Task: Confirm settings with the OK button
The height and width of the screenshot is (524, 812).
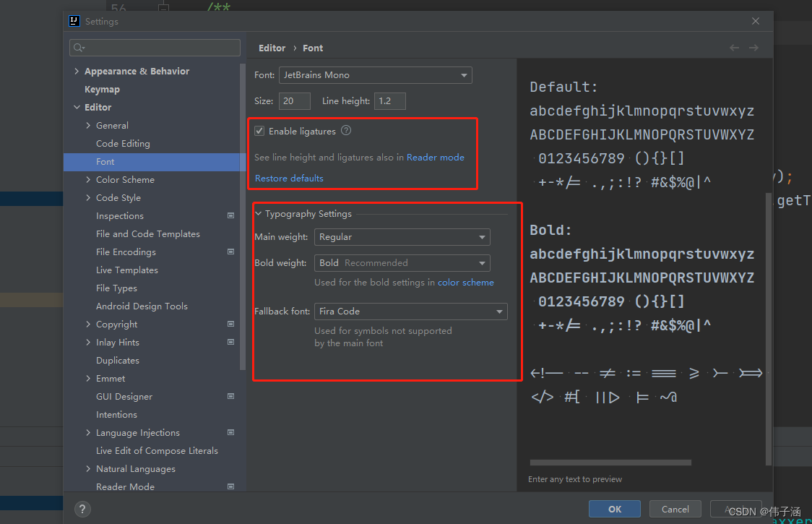Action: pos(615,509)
